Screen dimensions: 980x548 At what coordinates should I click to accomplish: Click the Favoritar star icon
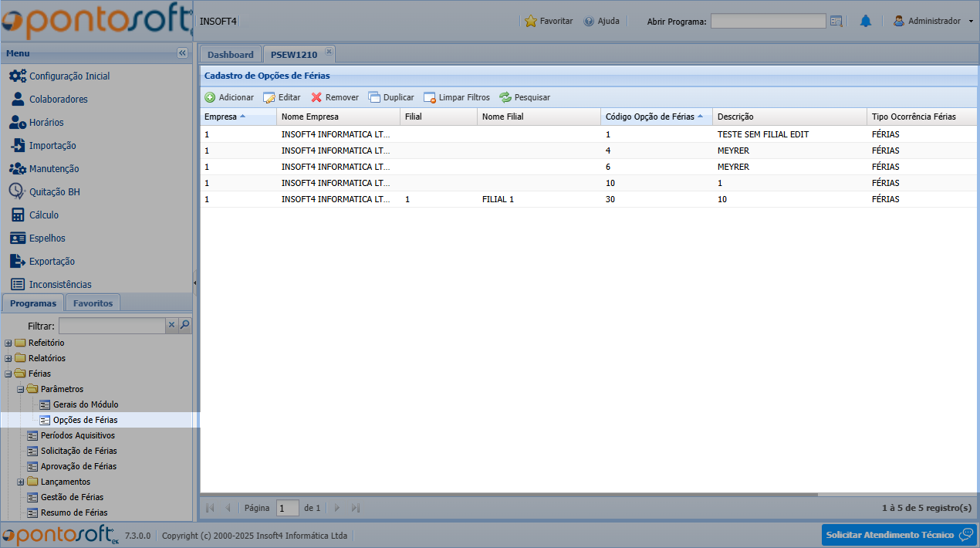click(531, 21)
